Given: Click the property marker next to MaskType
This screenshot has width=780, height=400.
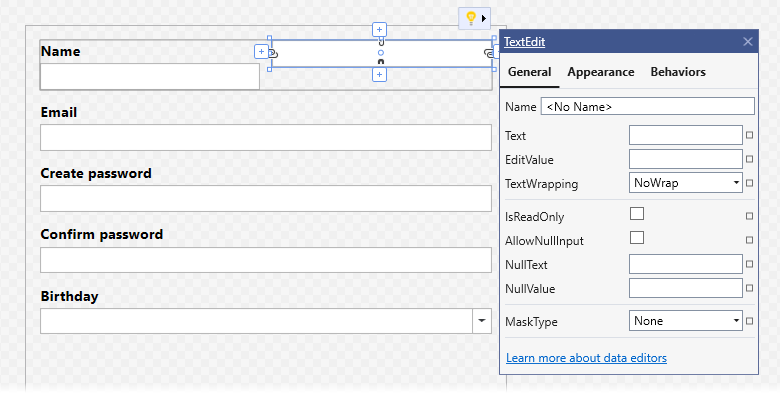Looking at the screenshot, I should tap(749, 321).
